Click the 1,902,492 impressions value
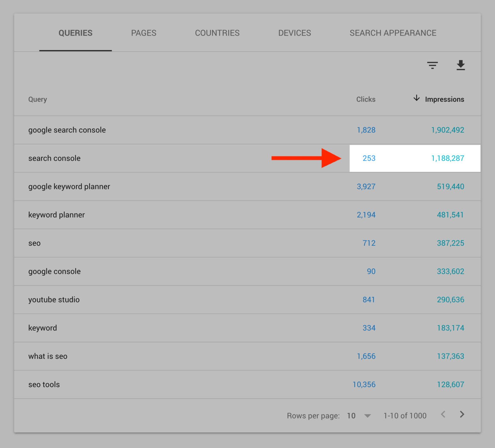Image resolution: width=495 pixels, height=448 pixels. 448,130
